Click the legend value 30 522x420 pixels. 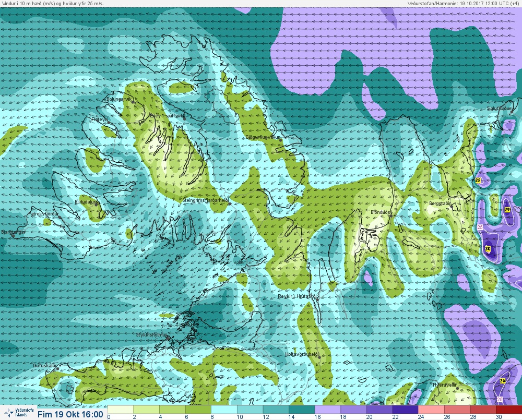(x=499, y=417)
